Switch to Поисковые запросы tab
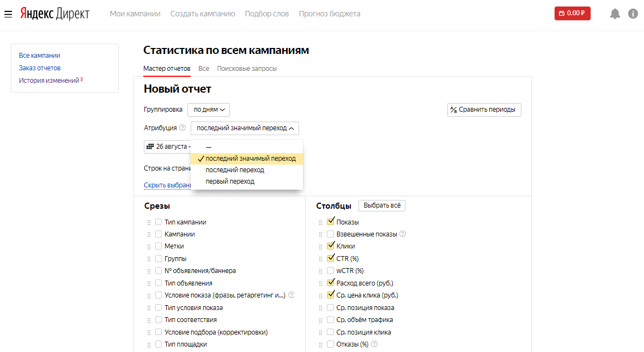Screen dimensions: 644x352 click(247, 69)
